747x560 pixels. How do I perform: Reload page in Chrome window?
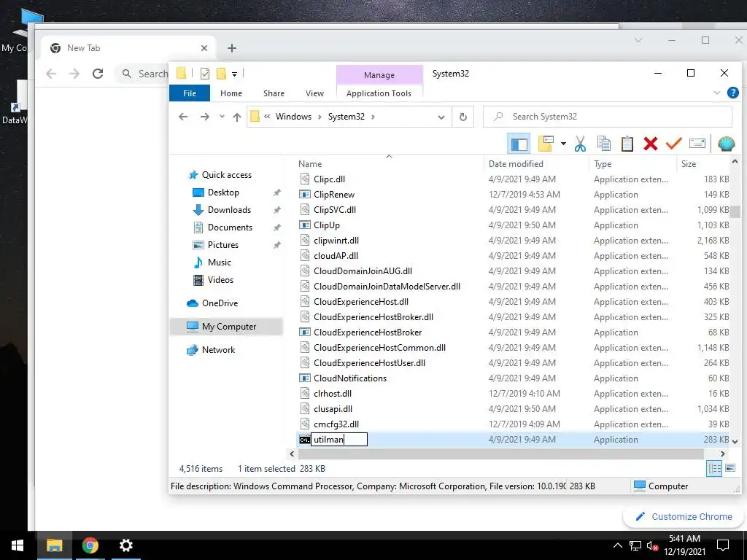pyautogui.click(x=98, y=74)
